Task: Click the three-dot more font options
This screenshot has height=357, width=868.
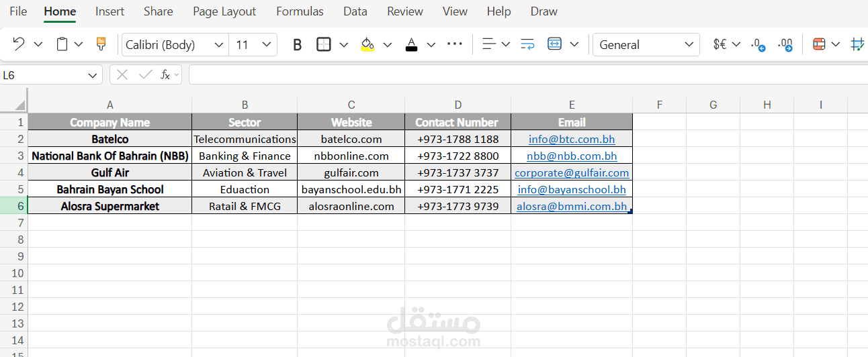Action: tap(455, 44)
